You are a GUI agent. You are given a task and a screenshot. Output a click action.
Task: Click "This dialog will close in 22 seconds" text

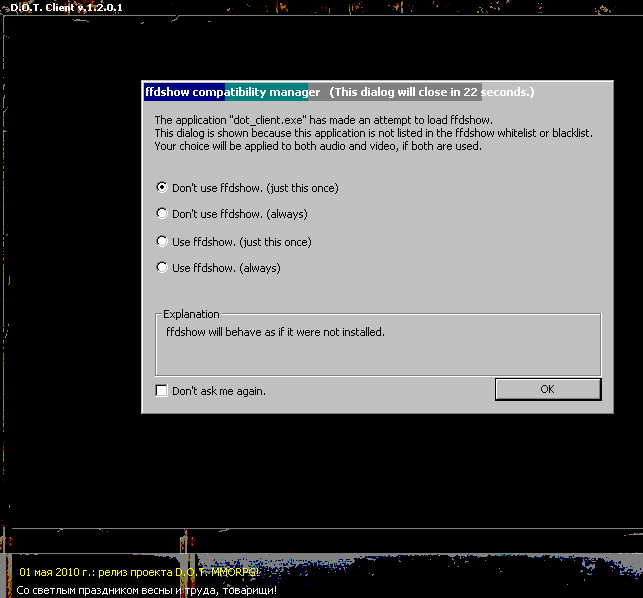tap(432, 92)
